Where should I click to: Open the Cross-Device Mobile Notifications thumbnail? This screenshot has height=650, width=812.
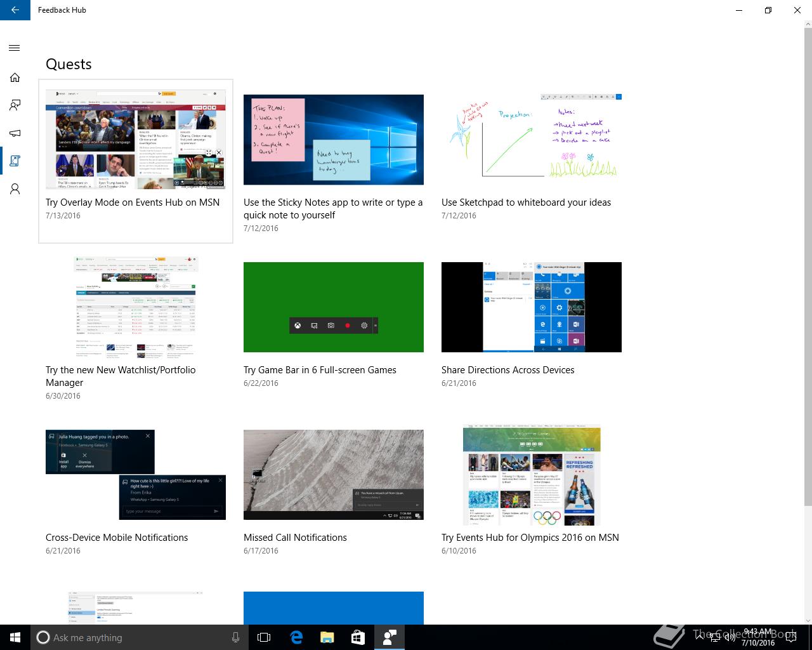click(x=136, y=475)
